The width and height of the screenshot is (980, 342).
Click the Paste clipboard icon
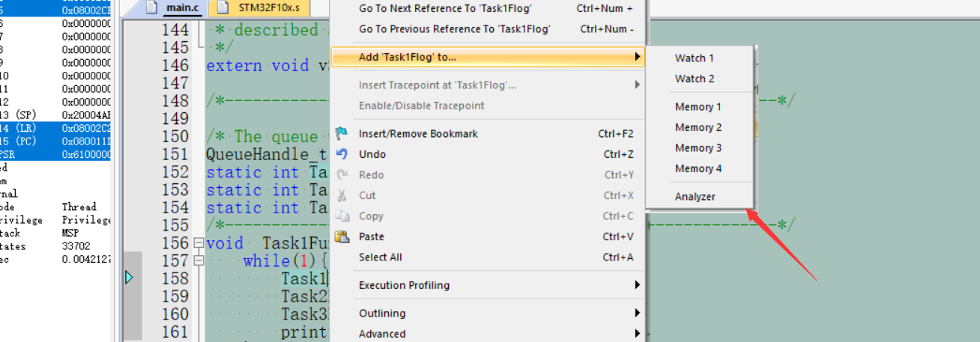click(342, 236)
